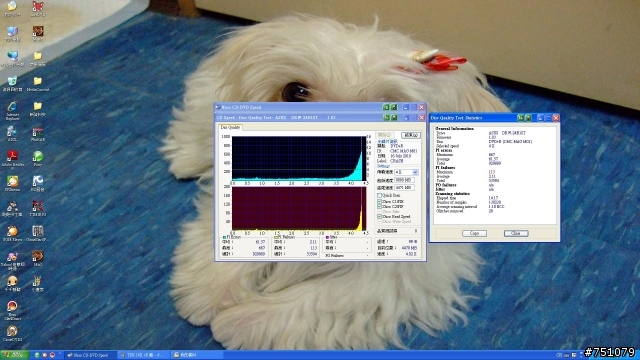Toggle the Show Read Speed checkbox
The width and height of the screenshot is (640, 360).
coord(380,217)
